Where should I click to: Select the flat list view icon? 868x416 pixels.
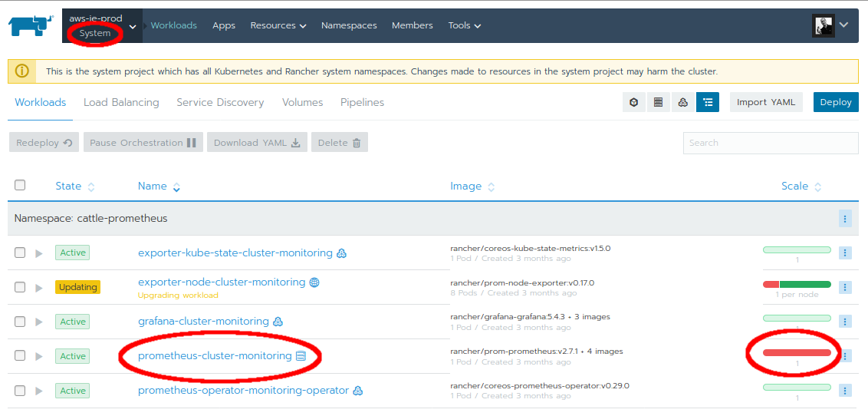708,103
